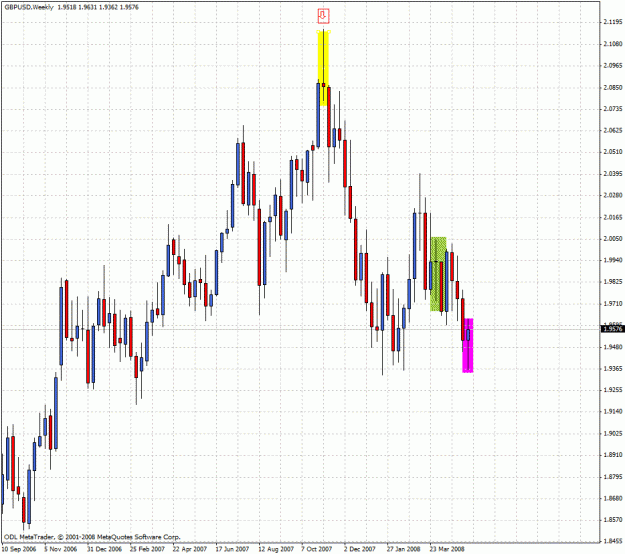Click the 23 Mar 2008 date label
Viewport: 625px width, 554px height.
click(447, 549)
